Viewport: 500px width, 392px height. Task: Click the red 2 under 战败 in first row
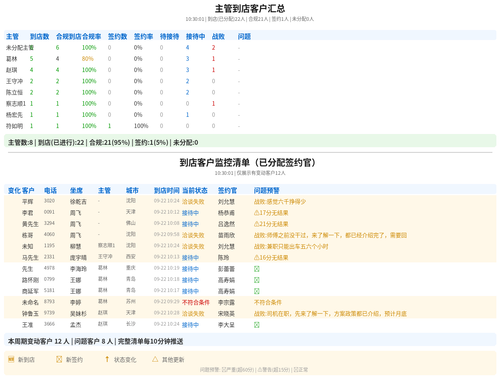213,48
